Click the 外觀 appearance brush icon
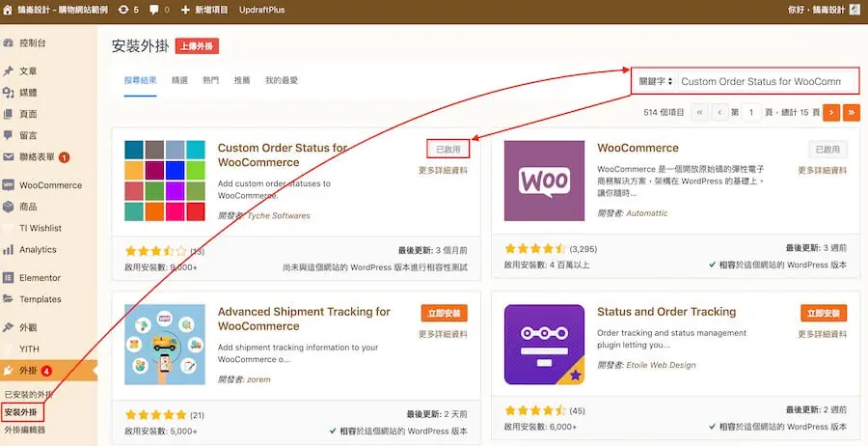868x446 pixels. pos(9,327)
